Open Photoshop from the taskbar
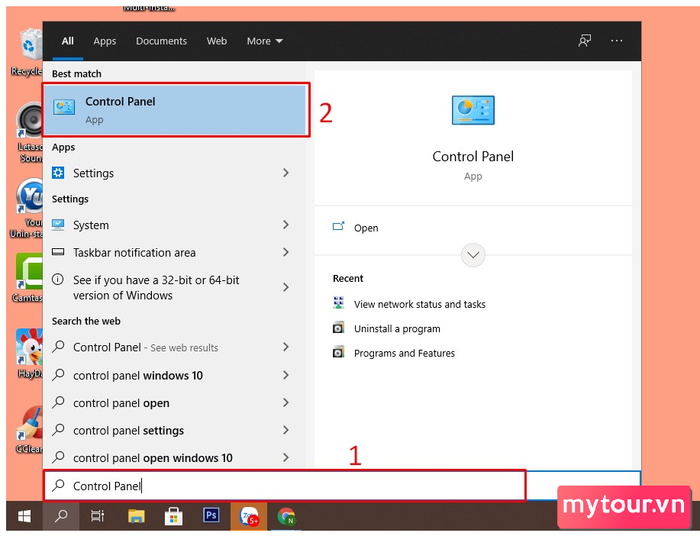The width and height of the screenshot is (700, 540). coord(211,515)
